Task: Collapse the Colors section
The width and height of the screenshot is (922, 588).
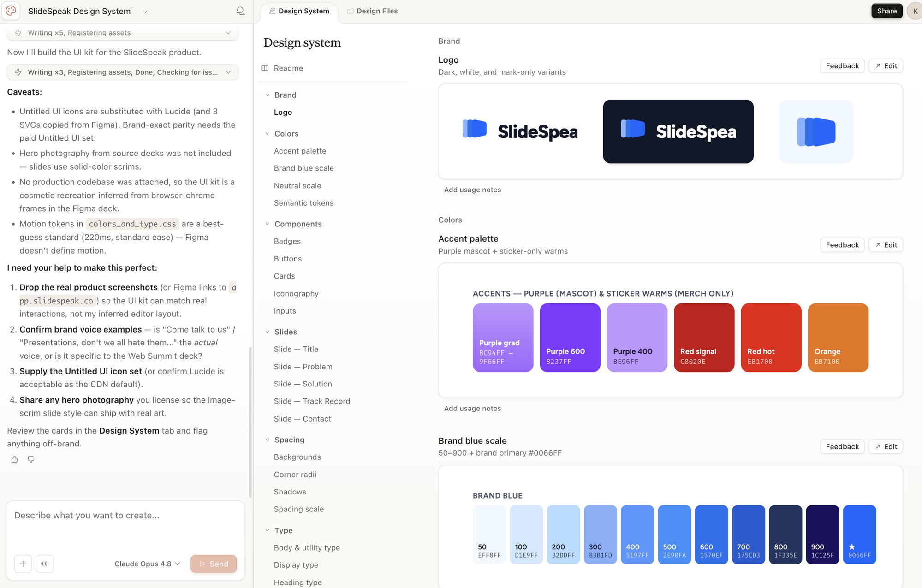Action: point(267,134)
